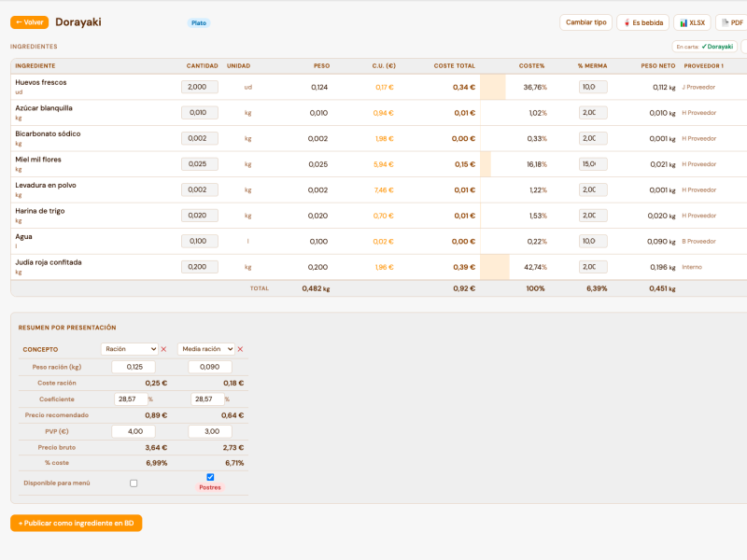The height and width of the screenshot is (560, 747).
Task: Edit the Media ración coeficiente field
Action: click(x=207, y=399)
